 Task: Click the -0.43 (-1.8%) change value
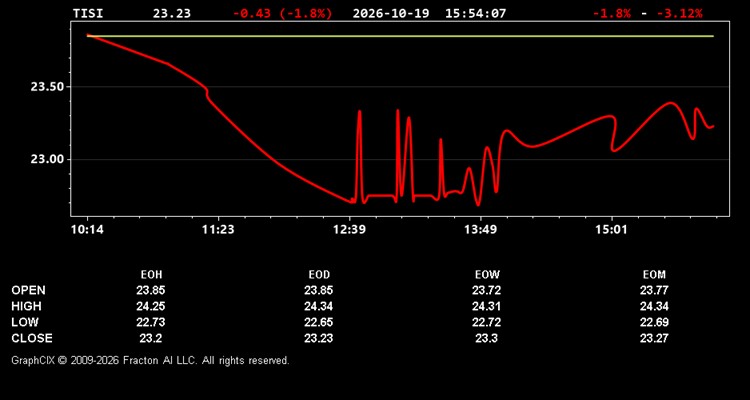pos(282,13)
